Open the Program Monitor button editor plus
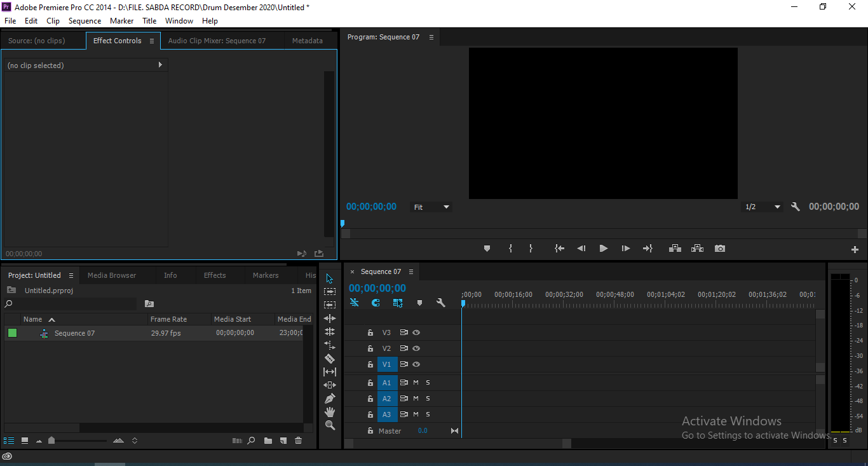The width and height of the screenshot is (868, 466). pyautogui.click(x=855, y=250)
